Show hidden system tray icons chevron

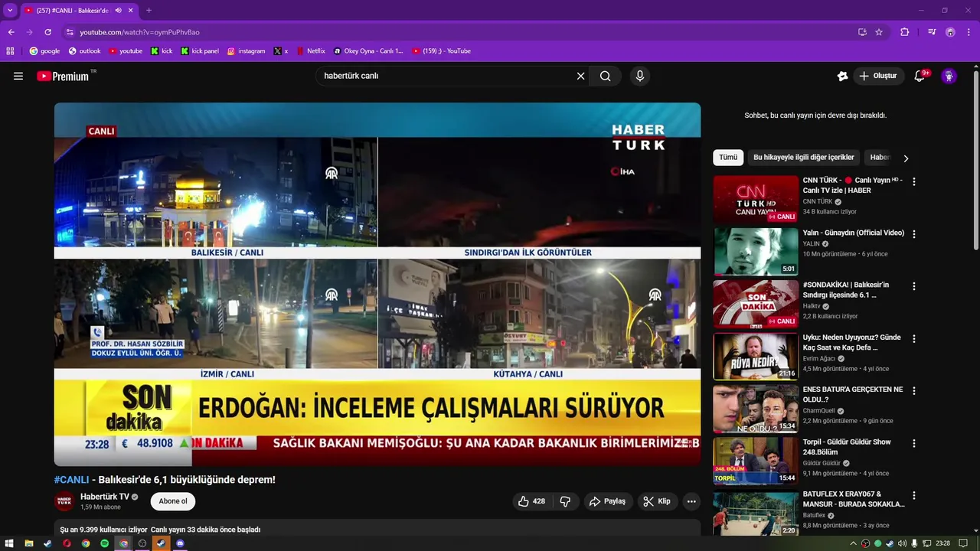coord(853,543)
